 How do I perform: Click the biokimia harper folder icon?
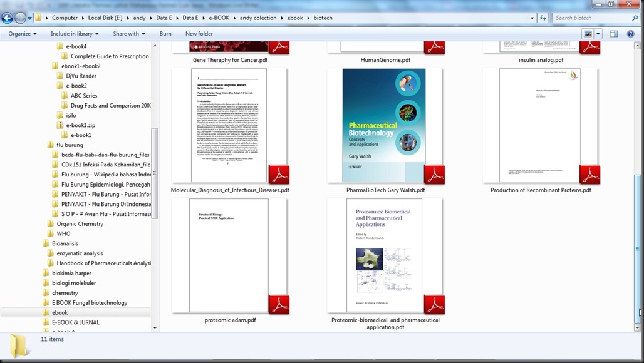[x=46, y=273]
